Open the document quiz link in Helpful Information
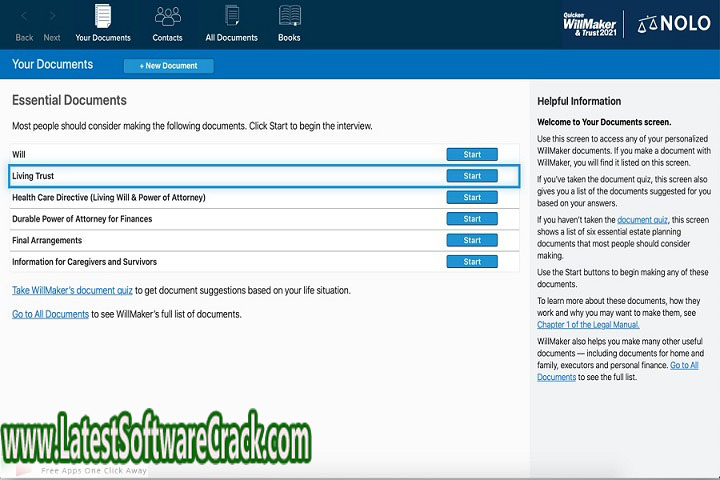 [642, 220]
